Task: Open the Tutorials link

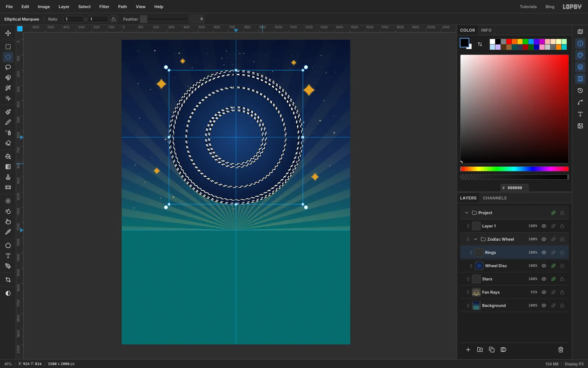Action: tap(528, 7)
